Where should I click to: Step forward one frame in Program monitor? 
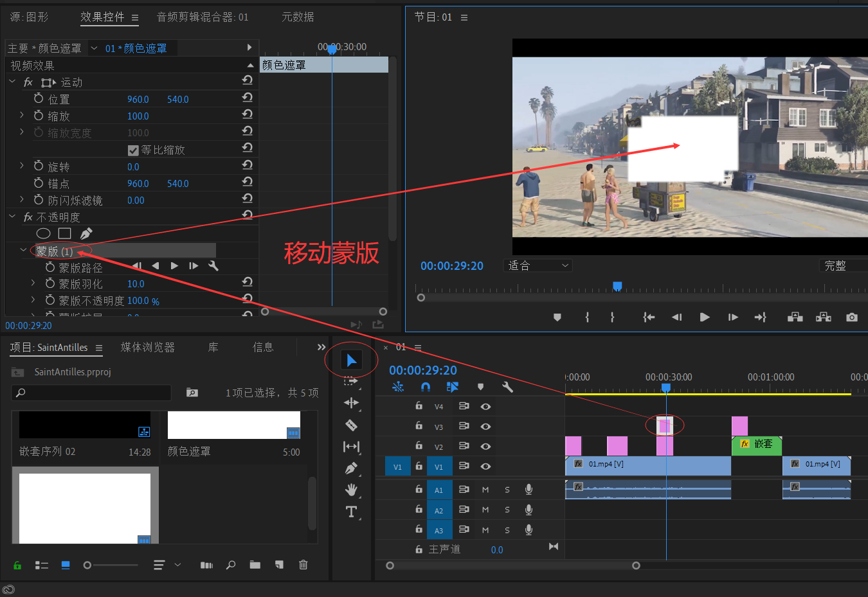[x=733, y=317]
